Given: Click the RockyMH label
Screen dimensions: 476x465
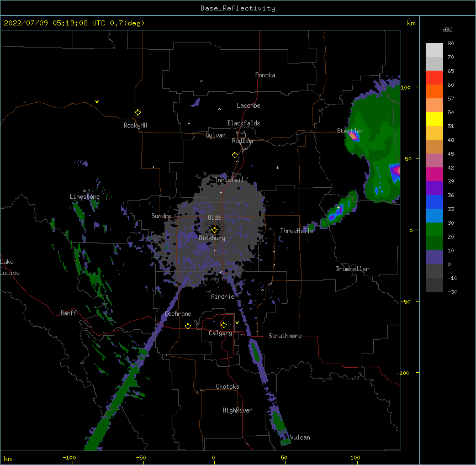Looking at the screenshot, I should point(135,125).
